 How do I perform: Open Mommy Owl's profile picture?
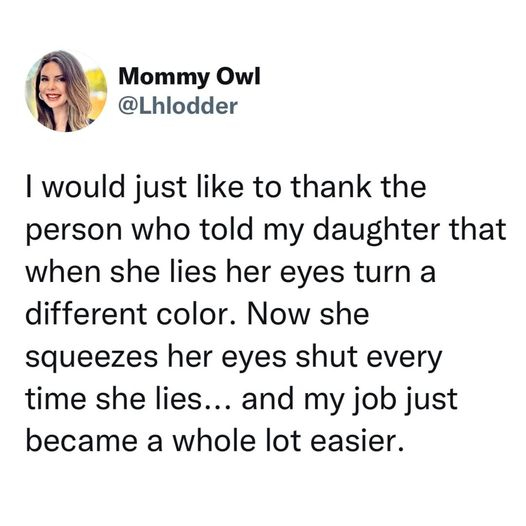[66, 91]
